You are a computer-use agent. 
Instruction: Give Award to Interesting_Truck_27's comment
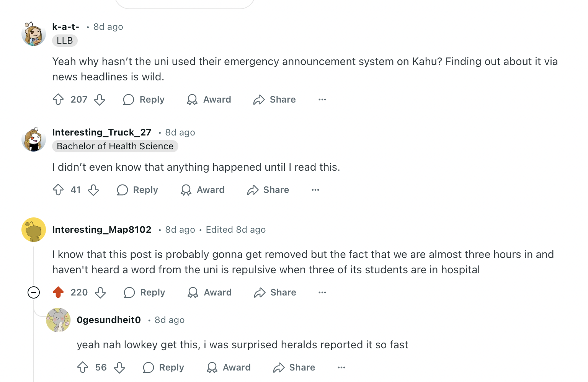(x=203, y=190)
